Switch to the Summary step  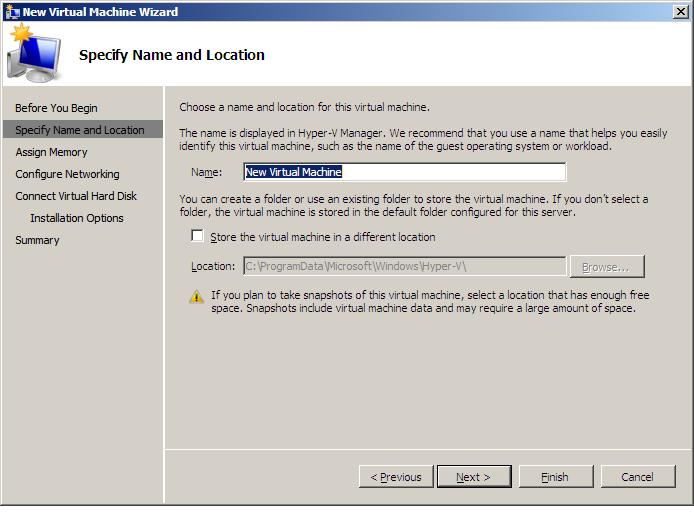(x=37, y=240)
